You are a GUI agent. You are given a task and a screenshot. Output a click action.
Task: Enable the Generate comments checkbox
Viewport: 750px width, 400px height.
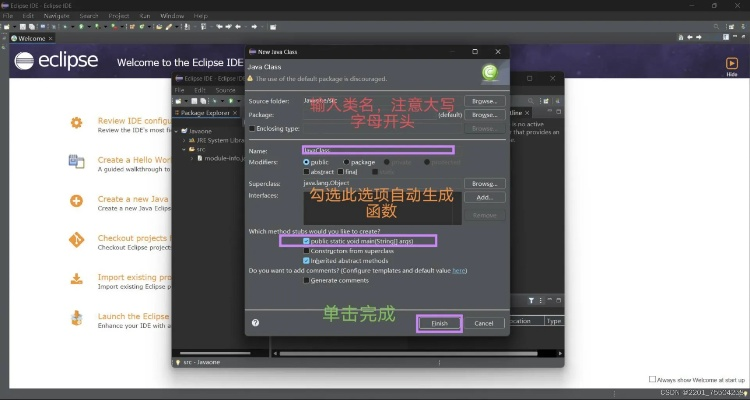point(307,280)
